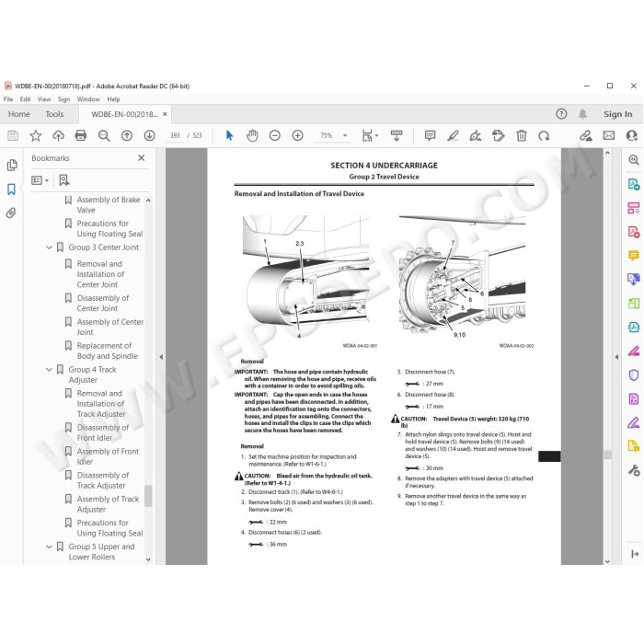Click the bookmarks panel scrollbar thumb

point(148,496)
